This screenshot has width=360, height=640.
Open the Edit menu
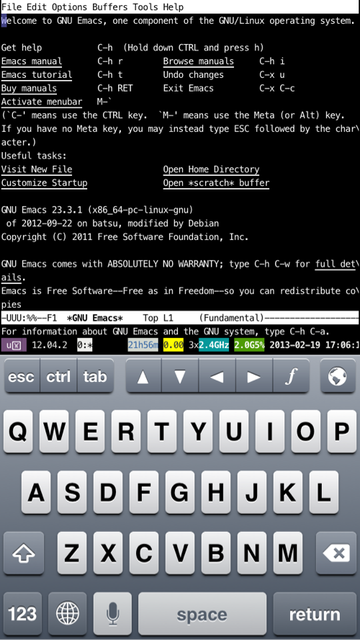37,7
